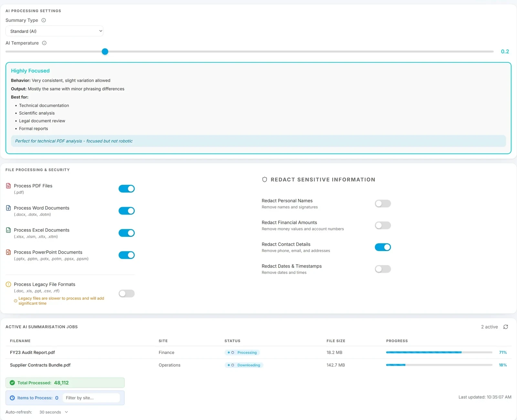Viewport: 517px width, 420px height.
Task: Click the Processing status badge
Action: pos(242,352)
